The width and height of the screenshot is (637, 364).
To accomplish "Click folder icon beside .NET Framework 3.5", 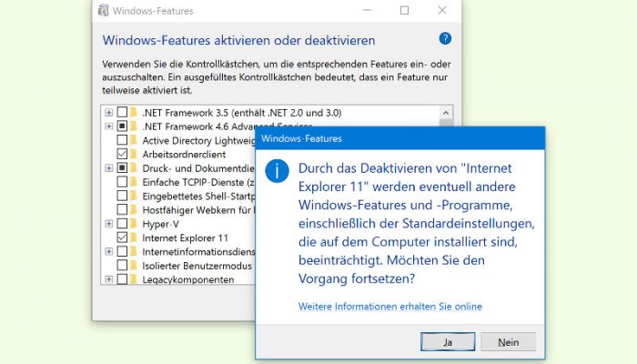I will tap(134, 112).
